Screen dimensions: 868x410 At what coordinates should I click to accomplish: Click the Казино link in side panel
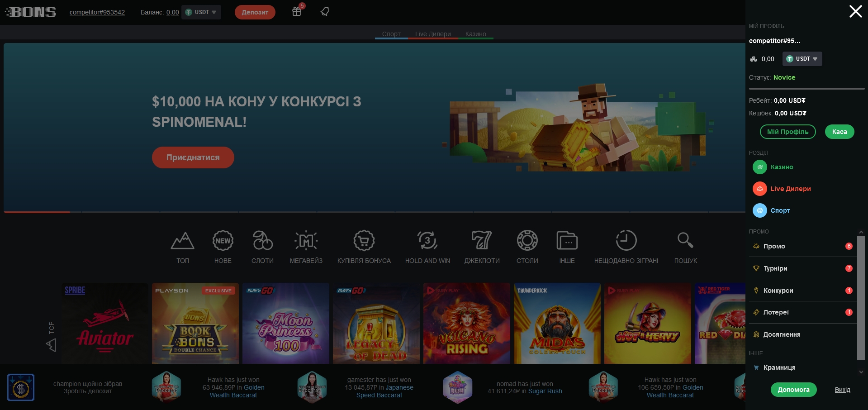(x=782, y=167)
